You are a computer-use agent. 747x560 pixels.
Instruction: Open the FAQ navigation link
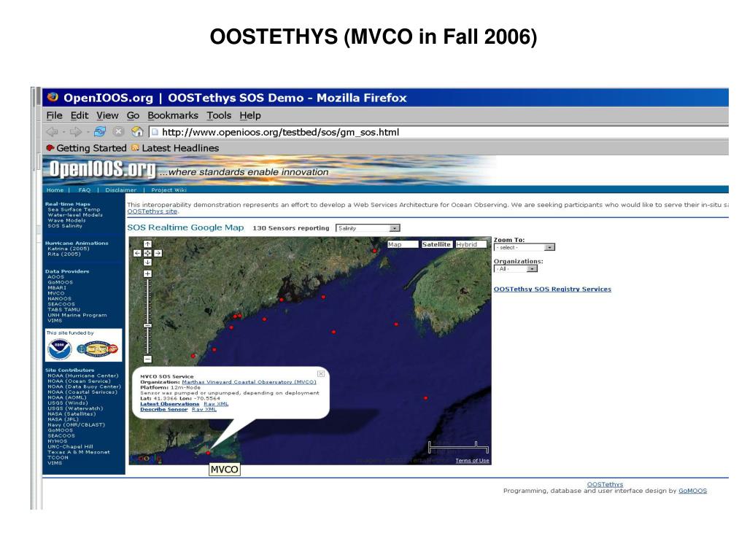click(85, 190)
